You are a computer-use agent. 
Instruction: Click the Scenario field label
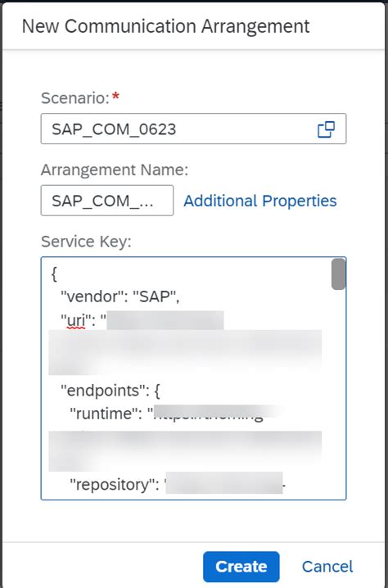pos(74,98)
